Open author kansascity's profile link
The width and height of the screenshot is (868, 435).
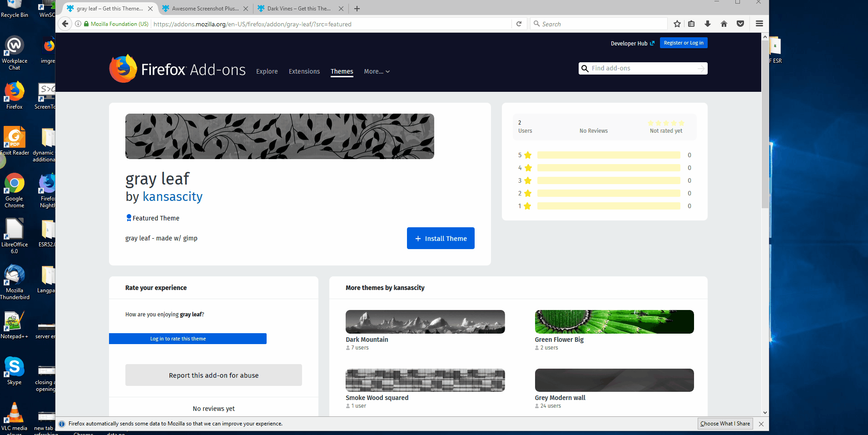[173, 196]
